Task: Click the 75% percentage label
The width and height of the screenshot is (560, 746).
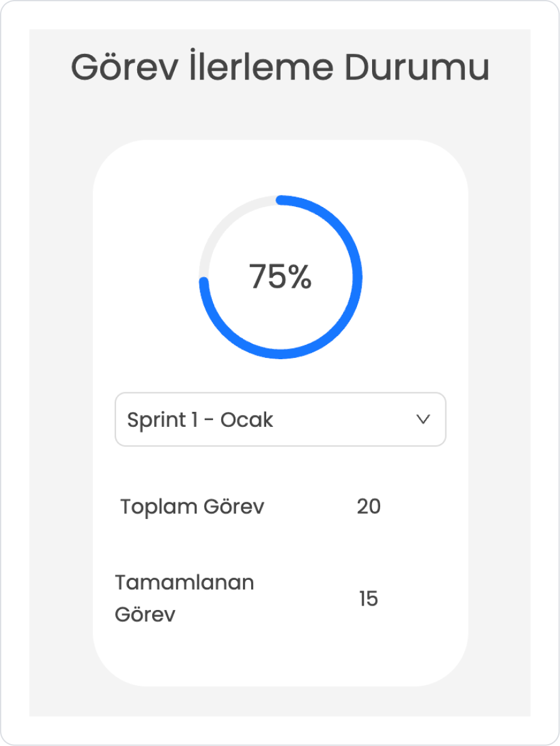Action: [281, 276]
